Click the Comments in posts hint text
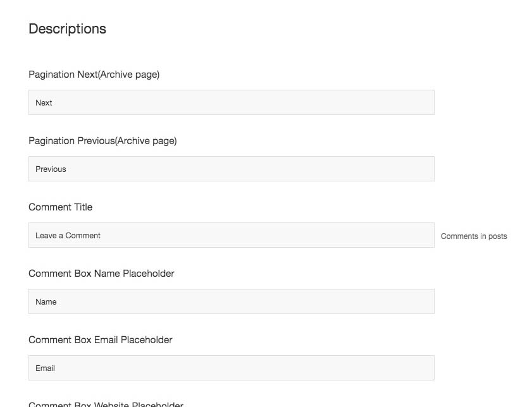This screenshot has height=407, width=532. click(x=474, y=236)
